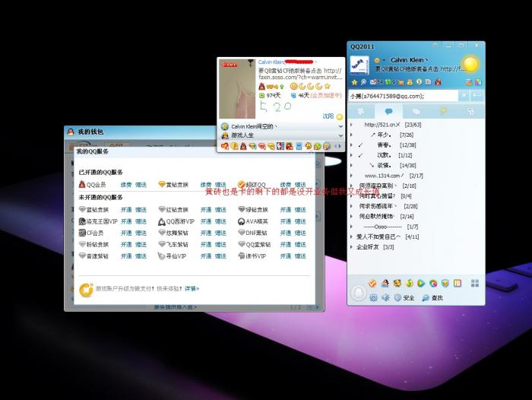This screenshot has height=400, width=532.
Task: Open the application manager grid icon
Action: pos(475,283)
